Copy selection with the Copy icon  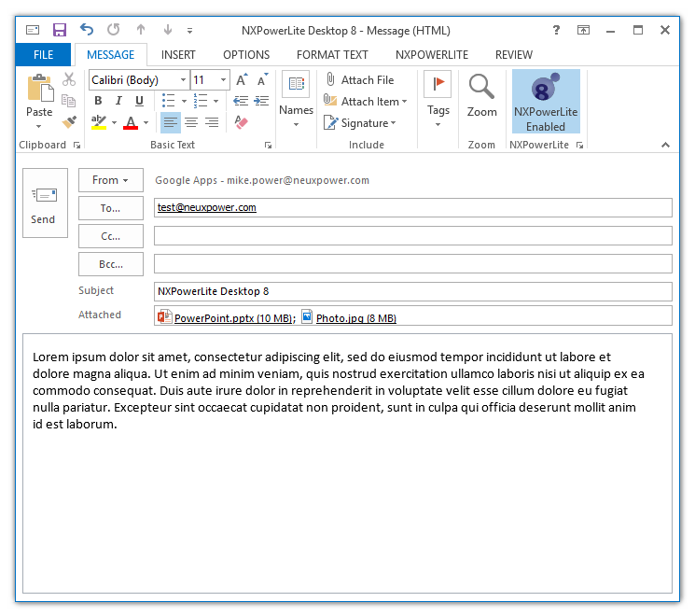69,101
